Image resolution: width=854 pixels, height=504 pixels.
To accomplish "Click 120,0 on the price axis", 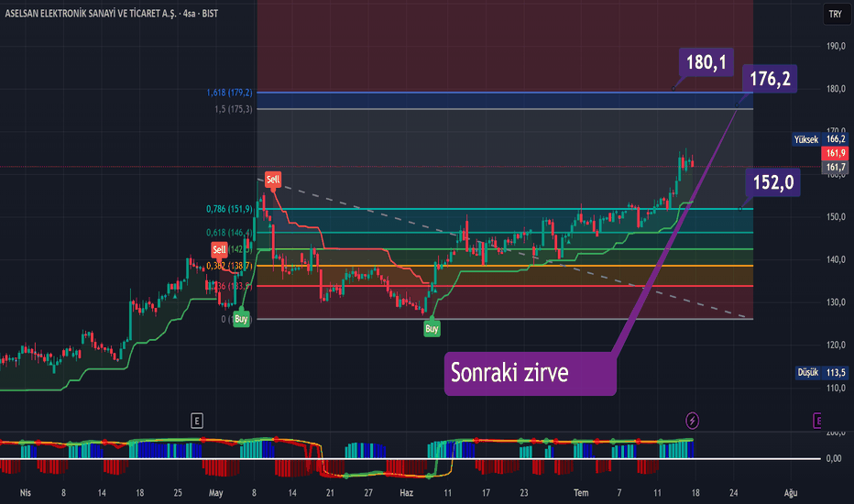I will [x=836, y=345].
